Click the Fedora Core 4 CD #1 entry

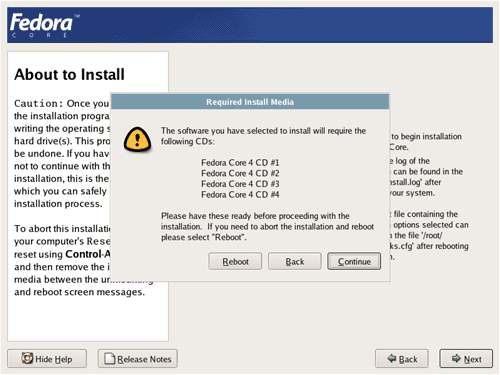pos(240,163)
